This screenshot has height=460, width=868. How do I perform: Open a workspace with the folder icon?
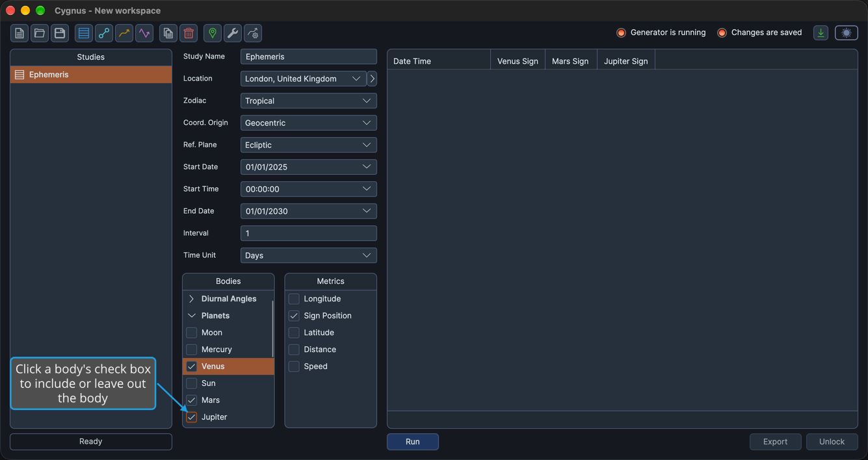[x=40, y=33]
